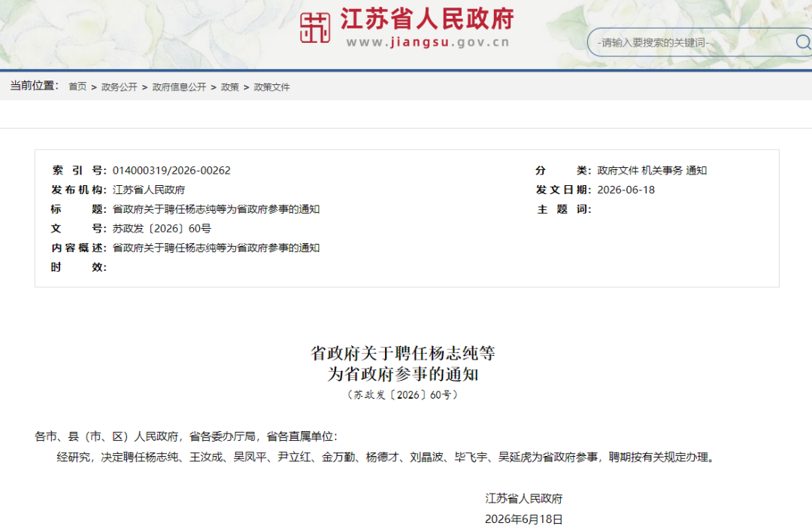Screen dimensions: 812x532
Task: Select issue date 2026-06-18
Action: pos(626,190)
